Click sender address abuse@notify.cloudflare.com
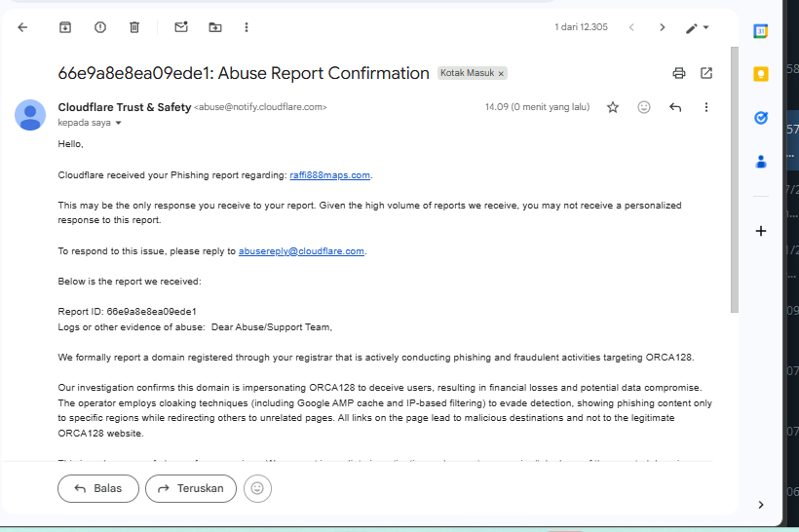Viewport: 799px width, 532px height. click(x=260, y=107)
